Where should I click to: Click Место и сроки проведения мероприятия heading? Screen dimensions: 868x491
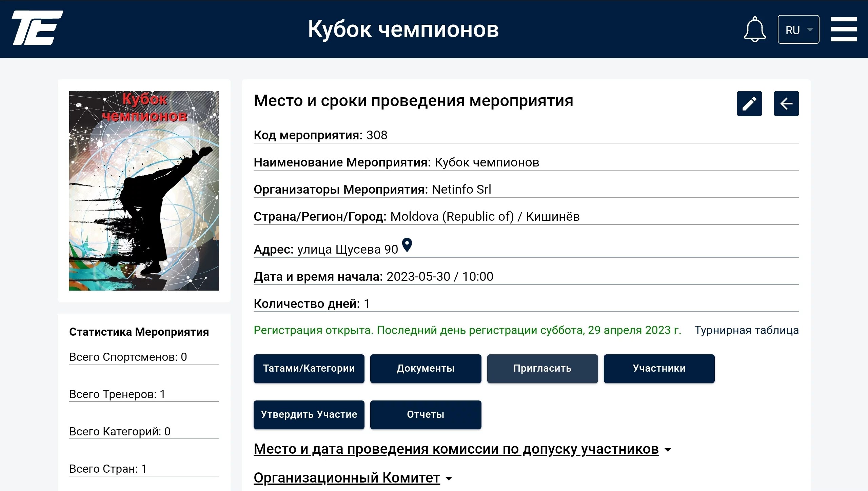[413, 101]
